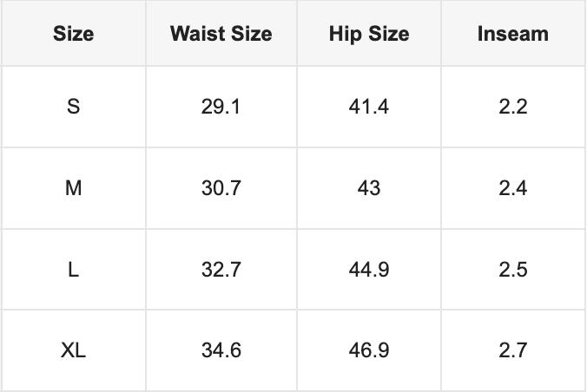This screenshot has width=587, height=392.
Task: Click hip value 44.9
Action: 369,270
